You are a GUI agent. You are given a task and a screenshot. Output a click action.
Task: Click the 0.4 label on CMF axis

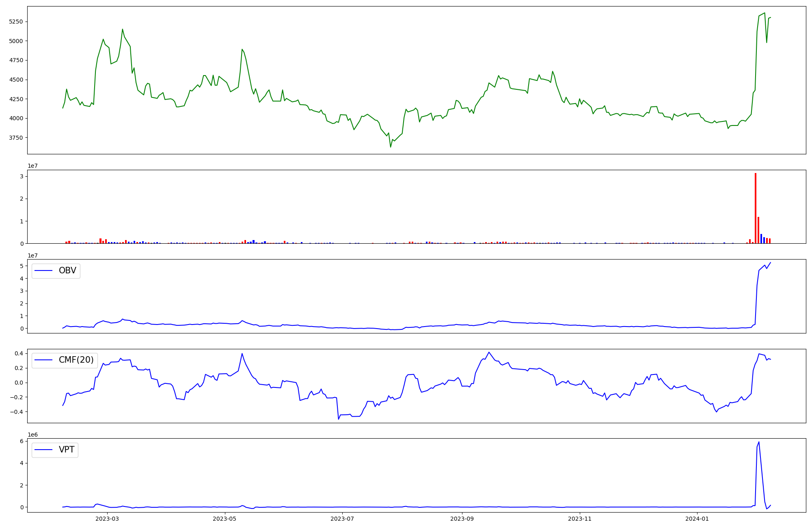(19, 353)
